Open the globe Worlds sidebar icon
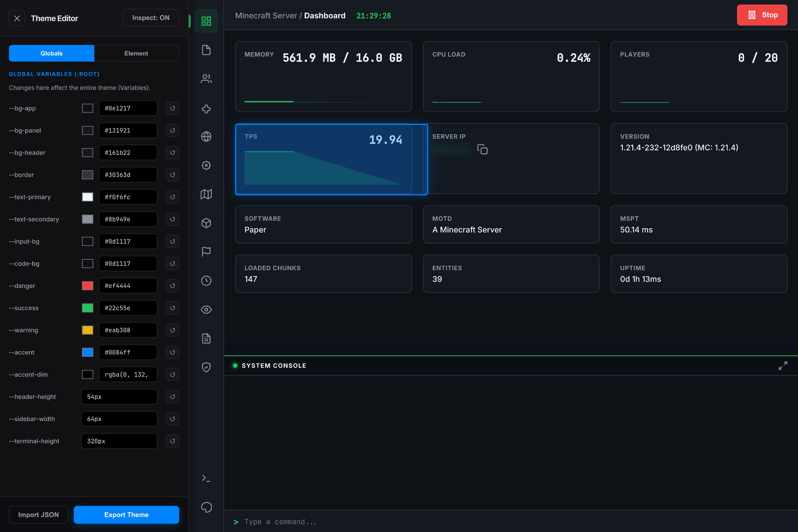The height and width of the screenshot is (532, 798). coord(206,136)
